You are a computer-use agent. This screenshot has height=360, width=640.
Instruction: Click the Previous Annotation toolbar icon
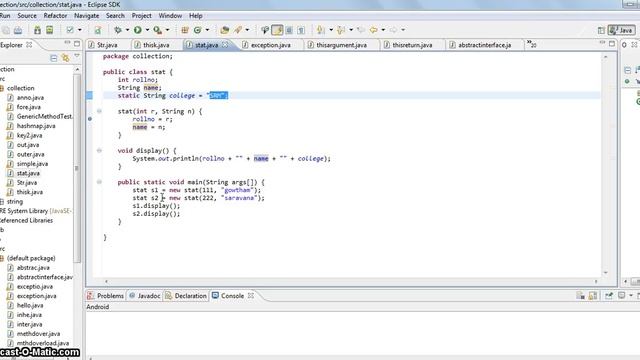341,30
